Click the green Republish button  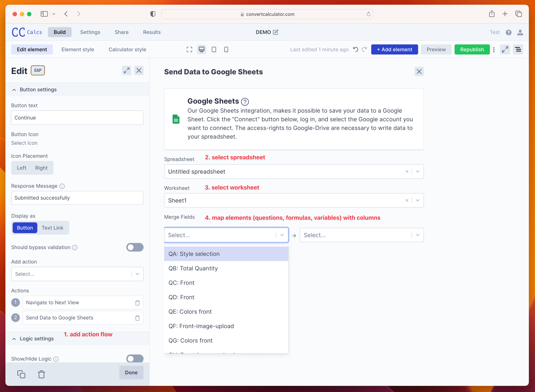pos(472,49)
